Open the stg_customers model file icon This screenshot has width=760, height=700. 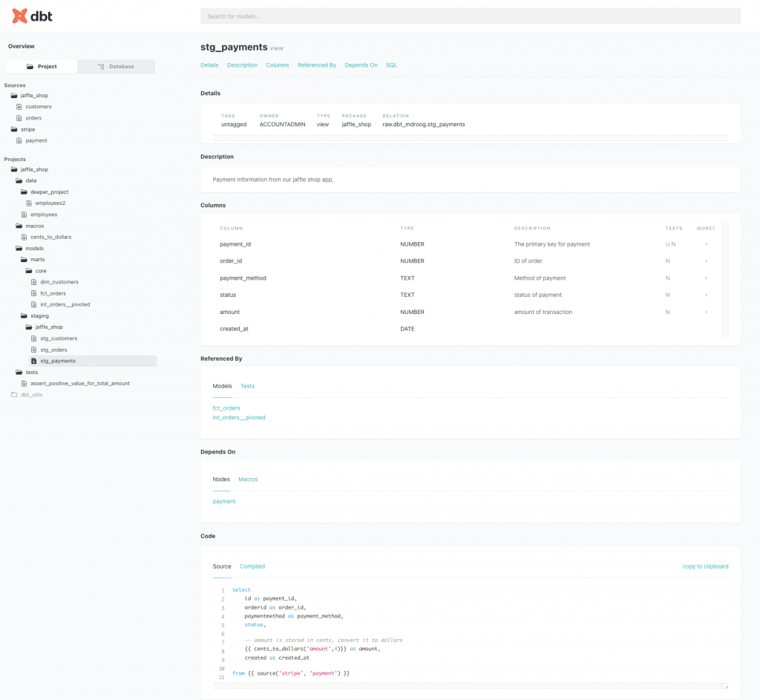point(33,338)
